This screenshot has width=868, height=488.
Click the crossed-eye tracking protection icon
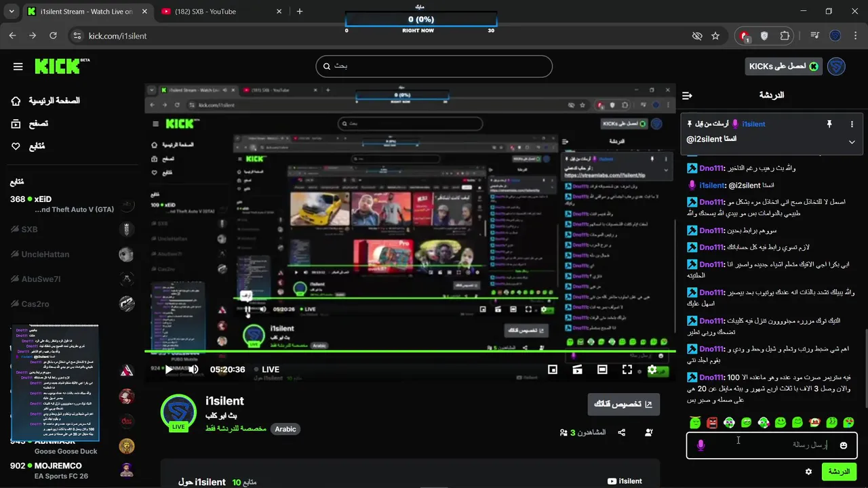coord(696,36)
